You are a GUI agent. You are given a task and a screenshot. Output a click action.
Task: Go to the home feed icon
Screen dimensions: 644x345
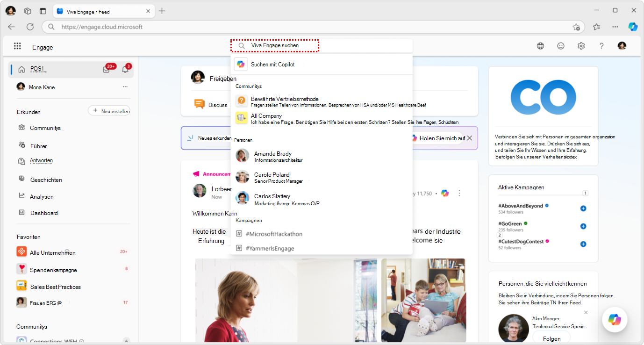[x=21, y=70]
